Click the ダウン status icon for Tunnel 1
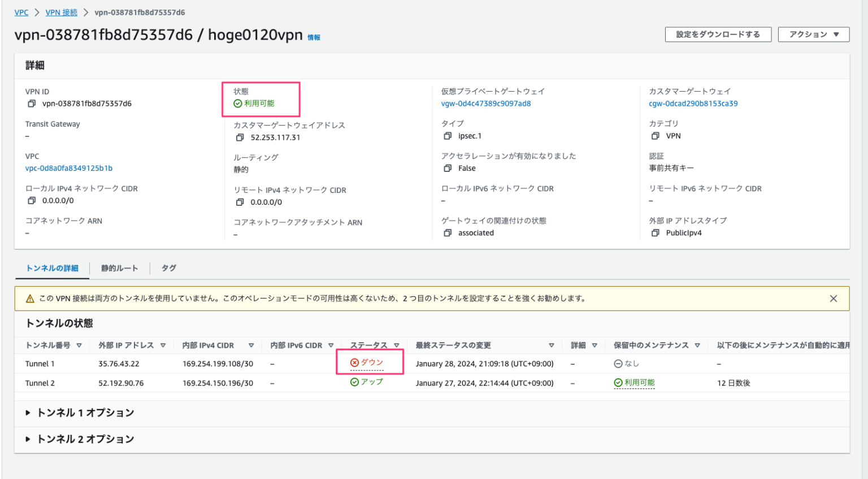This screenshot has width=868, height=479. click(354, 363)
